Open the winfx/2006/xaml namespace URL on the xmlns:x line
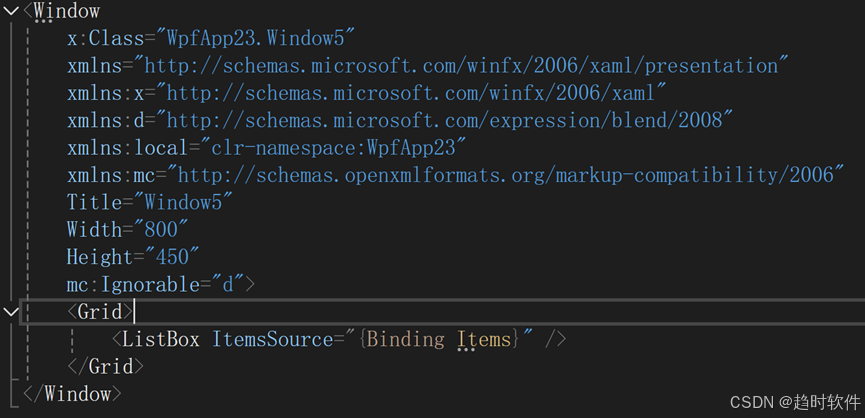The height and width of the screenshot is (418, 865). coord(413,93)
